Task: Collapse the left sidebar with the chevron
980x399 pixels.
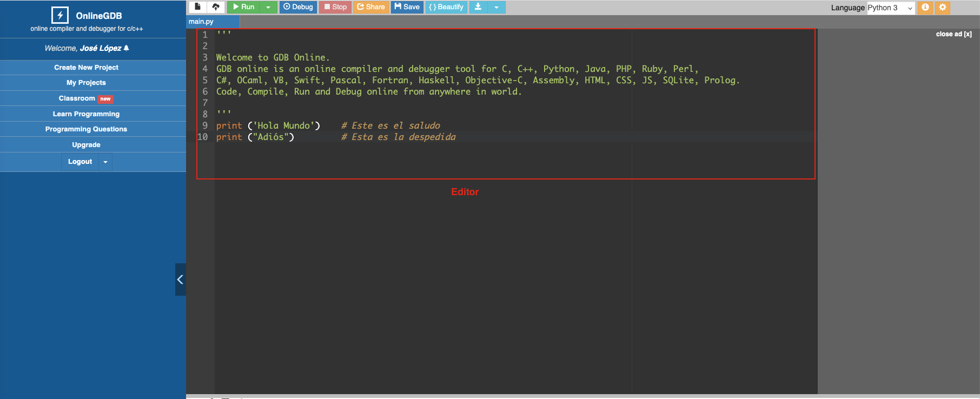Action: tap(180, 280)
